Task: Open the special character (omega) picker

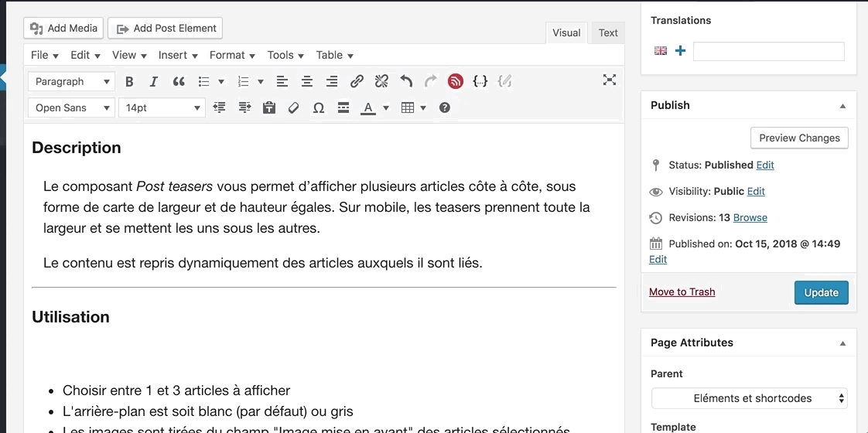Action: (x=318, y=108)
